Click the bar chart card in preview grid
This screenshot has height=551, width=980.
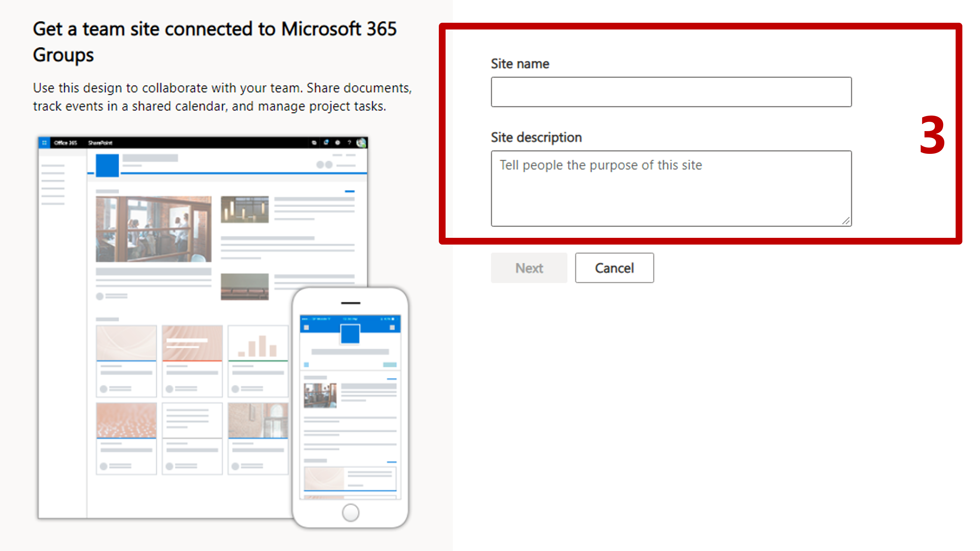[x=258, y=361]
